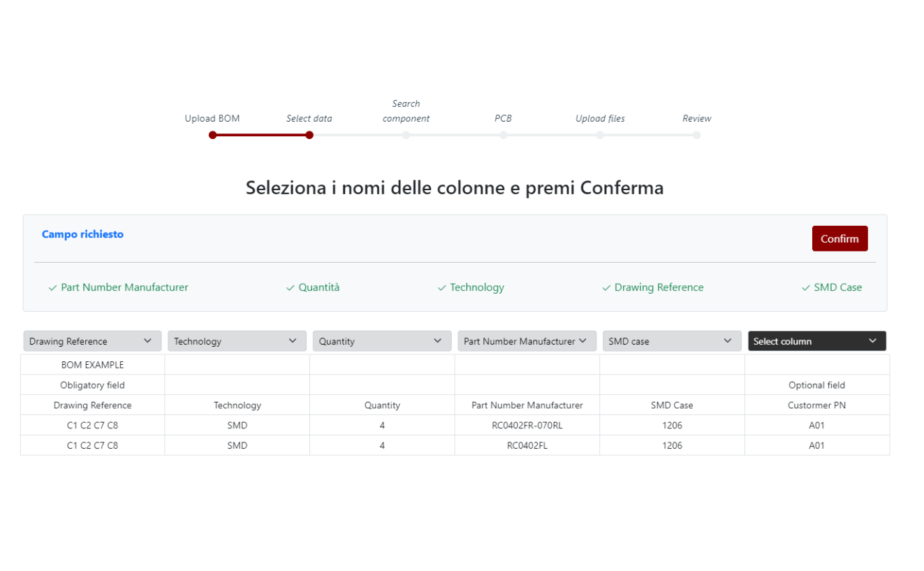Open the Drawing Reference column dropdown
Screen dimensions: 924x571
click(x=92, y=341)
